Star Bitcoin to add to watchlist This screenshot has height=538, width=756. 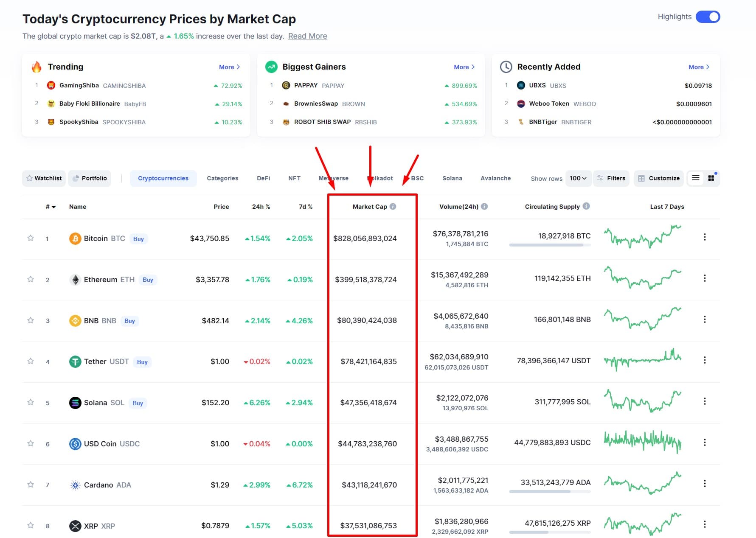click(x=31, y=238)
